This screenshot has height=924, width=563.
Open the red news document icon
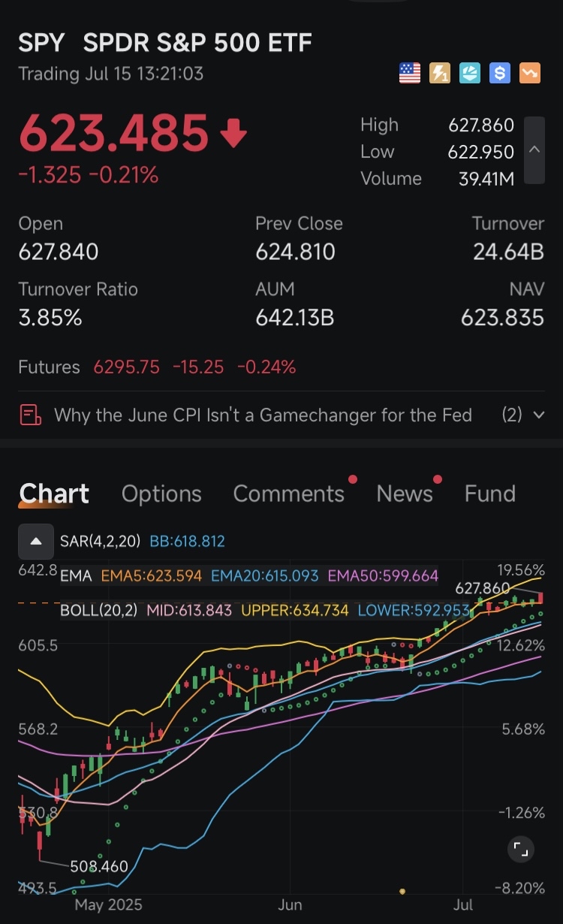click(31, 415)
